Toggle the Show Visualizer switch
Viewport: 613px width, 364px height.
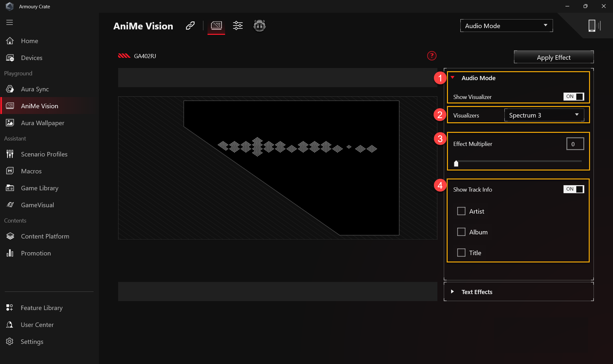[573, 96]
